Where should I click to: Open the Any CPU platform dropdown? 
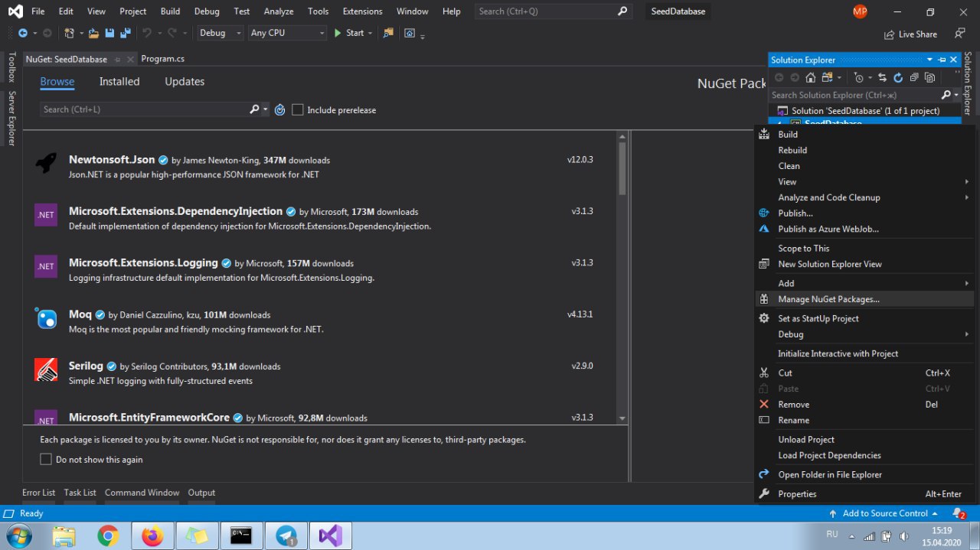[288, 33]
